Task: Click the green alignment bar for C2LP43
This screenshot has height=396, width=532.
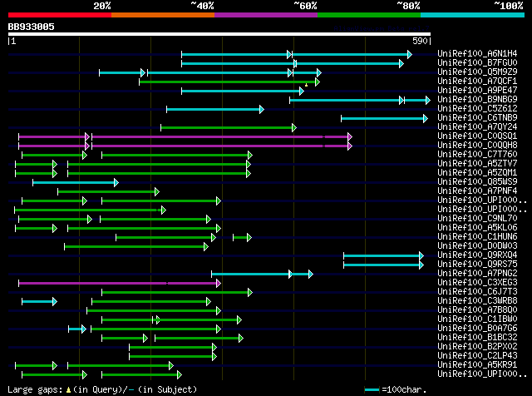Action: (x=173, y=357)
